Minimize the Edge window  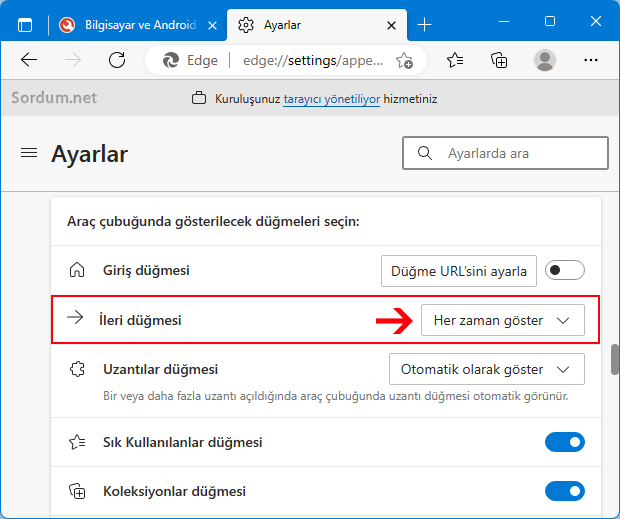[504, 21]
